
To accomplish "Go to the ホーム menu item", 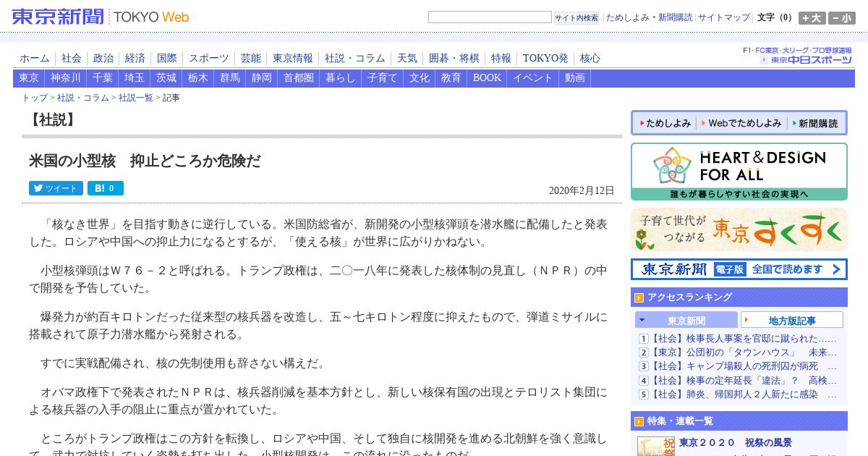I will 35,59.
